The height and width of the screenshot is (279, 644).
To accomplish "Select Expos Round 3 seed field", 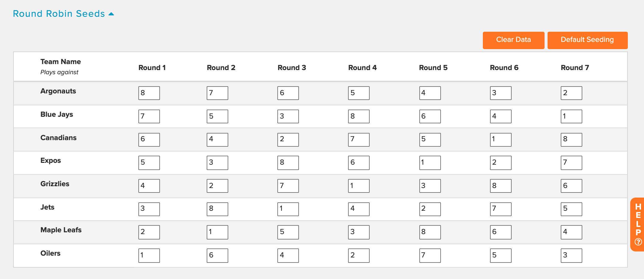I will pos(288,163).
